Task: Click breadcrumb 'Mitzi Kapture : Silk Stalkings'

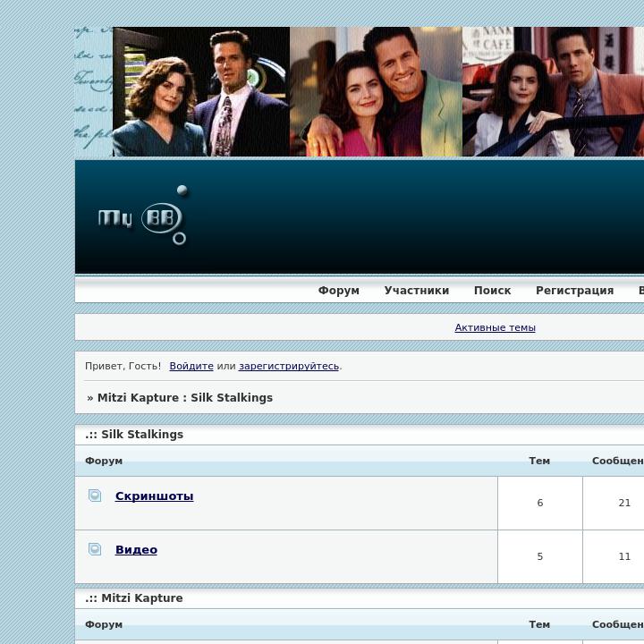Action: [x=185, y=397]
